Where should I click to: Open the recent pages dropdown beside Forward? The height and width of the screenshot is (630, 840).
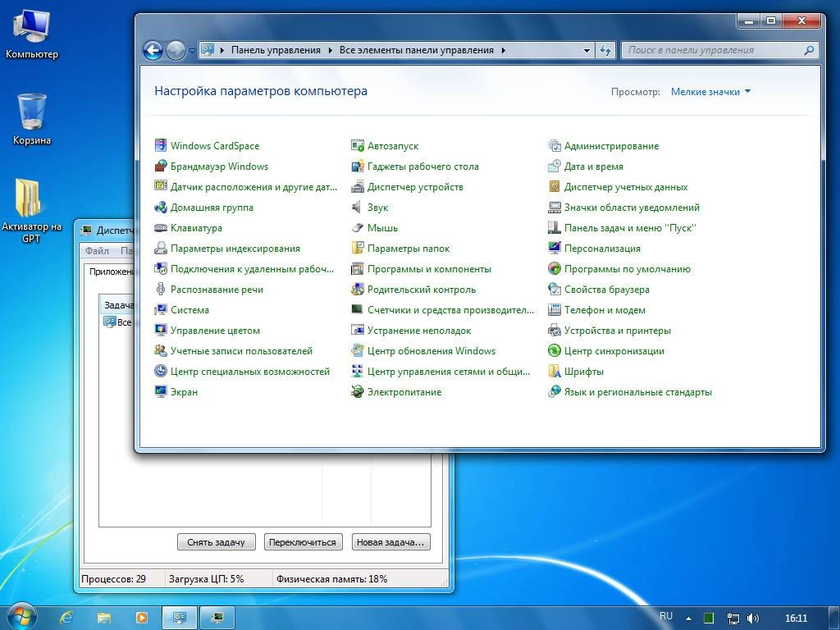(x=192, y=50)
